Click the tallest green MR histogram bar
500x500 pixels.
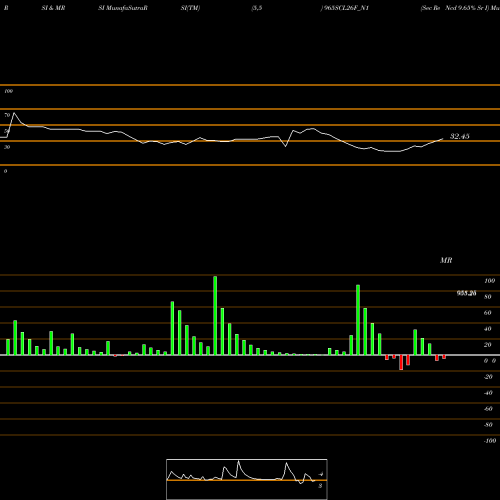click(215, 315)
